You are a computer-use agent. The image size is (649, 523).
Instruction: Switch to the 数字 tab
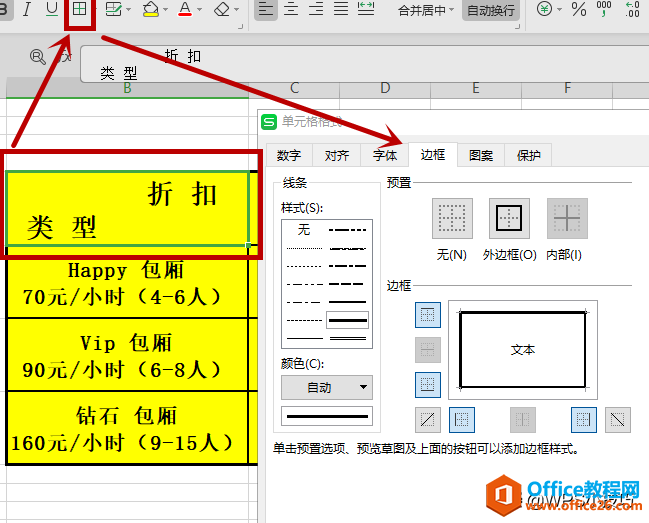[289, 156]
